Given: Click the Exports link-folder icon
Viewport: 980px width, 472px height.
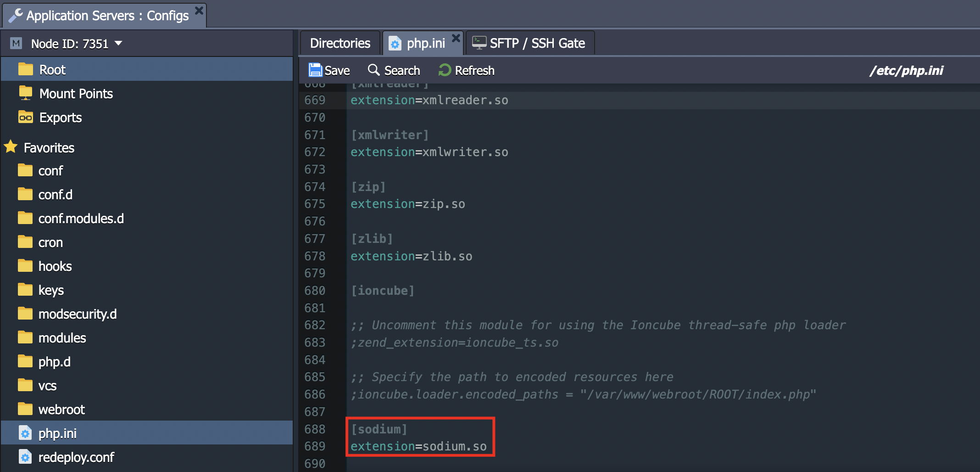Looking at the screenshot, I should [26, 117].
